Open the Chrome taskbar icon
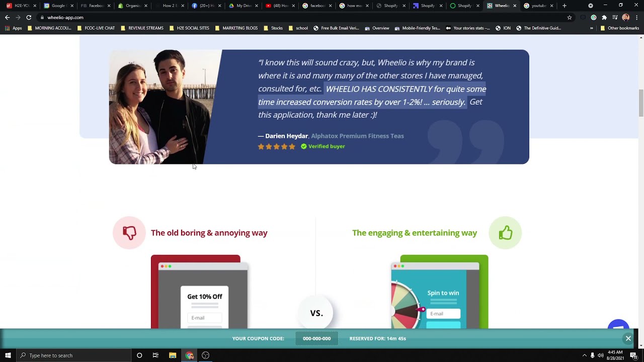The width and height of the screenshot is (644, 362). point(189,355)
